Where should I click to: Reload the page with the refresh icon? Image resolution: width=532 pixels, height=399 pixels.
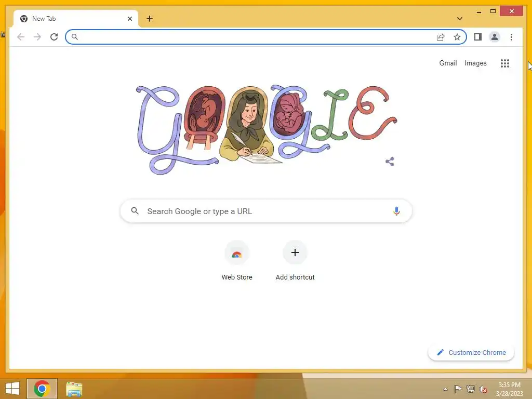(x=54, y=37)
